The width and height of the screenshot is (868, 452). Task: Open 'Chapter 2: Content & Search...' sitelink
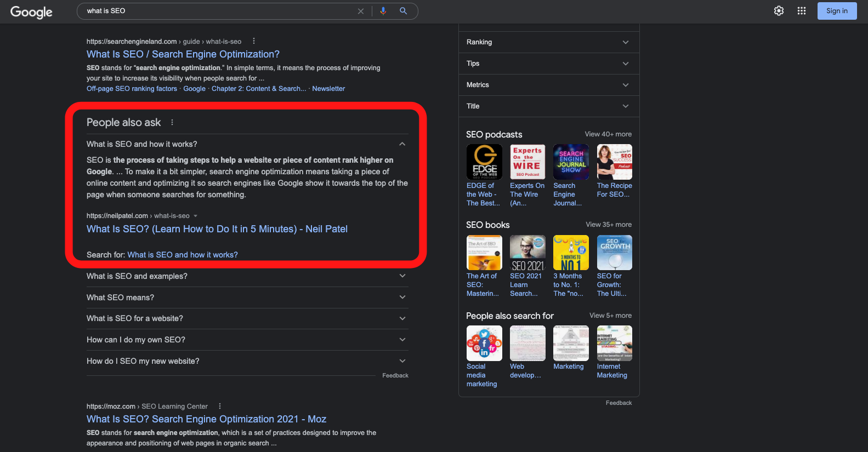pyautogui.click(x=259, y=89)
